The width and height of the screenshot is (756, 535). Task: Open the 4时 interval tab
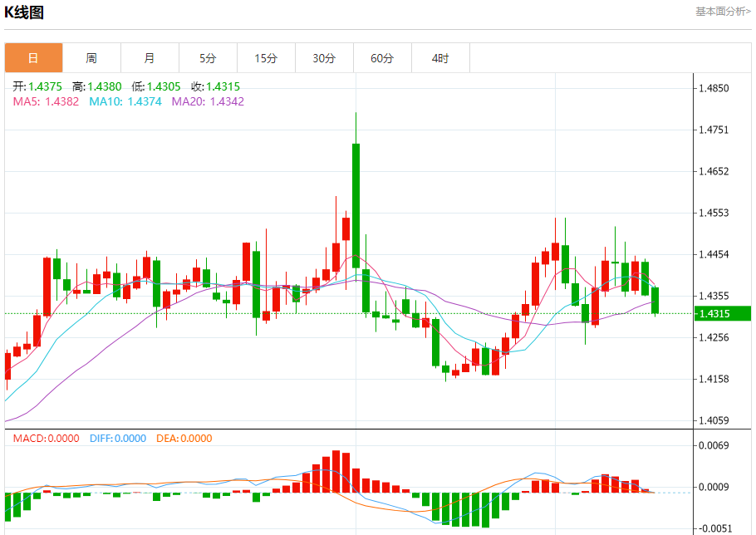tap(440, 58)
